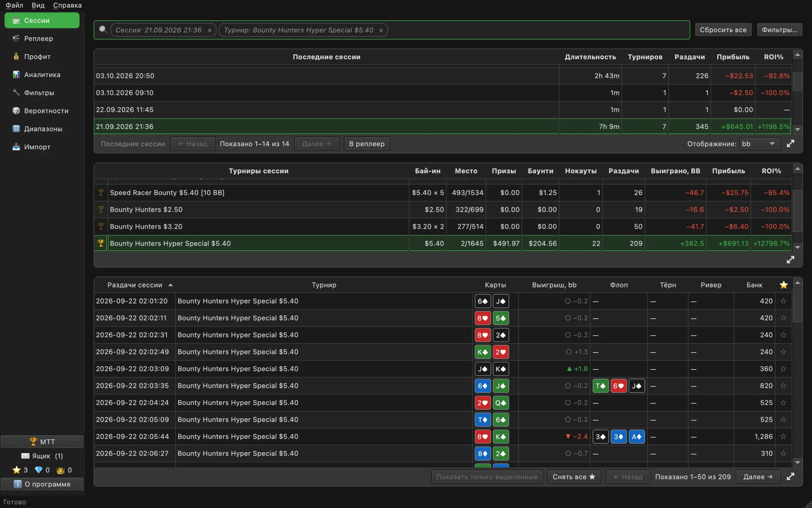
Task: Click Снять все to unstar hands
Action: [x=574, y=477]
